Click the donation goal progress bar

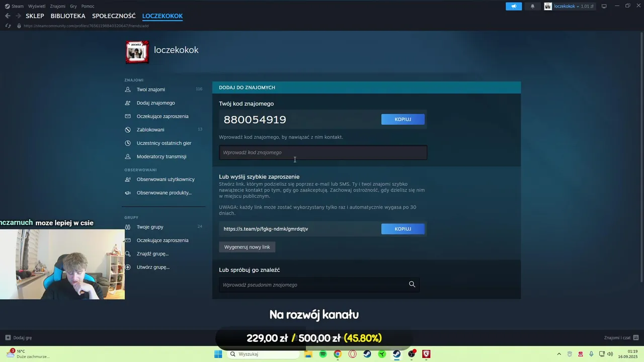pos(314,338)
